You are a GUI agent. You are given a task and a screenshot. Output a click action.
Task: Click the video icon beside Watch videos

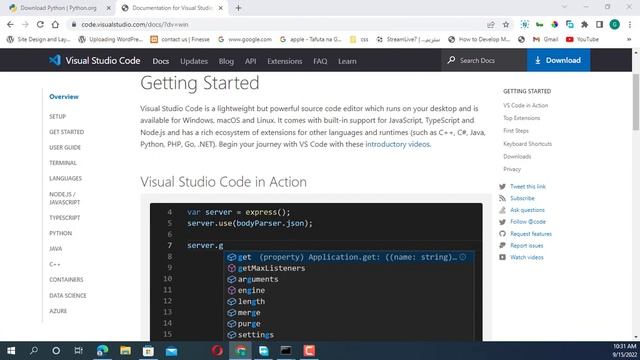pyautogui.click(x=502, y=257)
